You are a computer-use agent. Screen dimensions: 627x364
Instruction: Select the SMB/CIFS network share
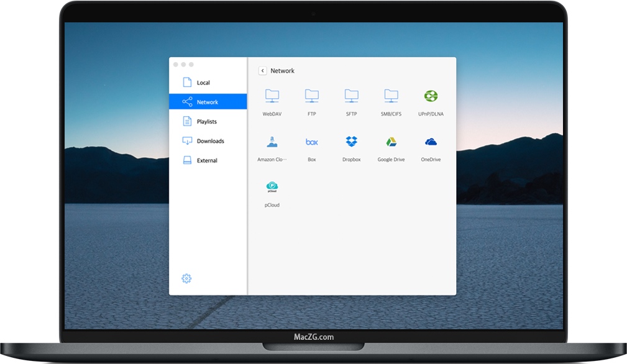(x=391, y=99)
